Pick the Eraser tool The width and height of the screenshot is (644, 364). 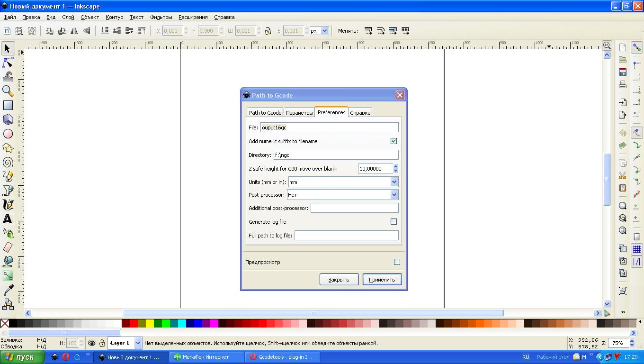(x=8, y=247)
